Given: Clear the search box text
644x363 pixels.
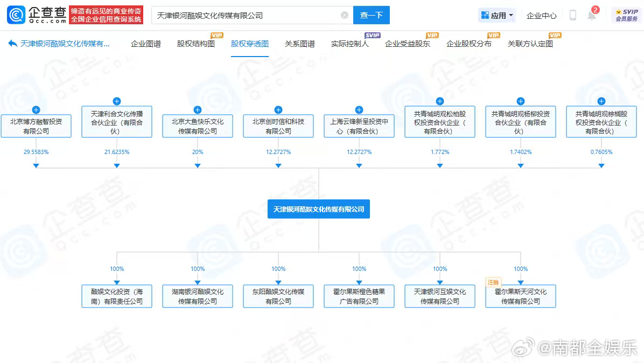Looking at the screenshot, I should 345,15.
